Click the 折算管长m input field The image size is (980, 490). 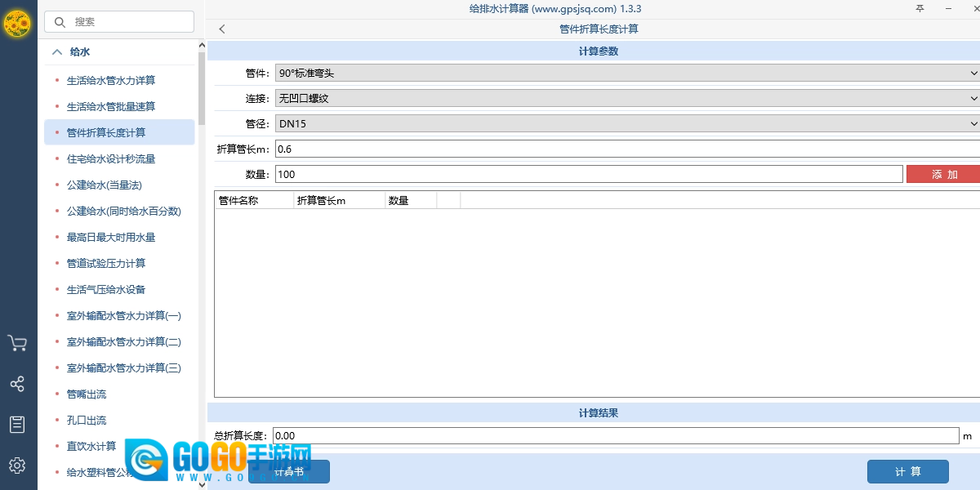point(627,149)
